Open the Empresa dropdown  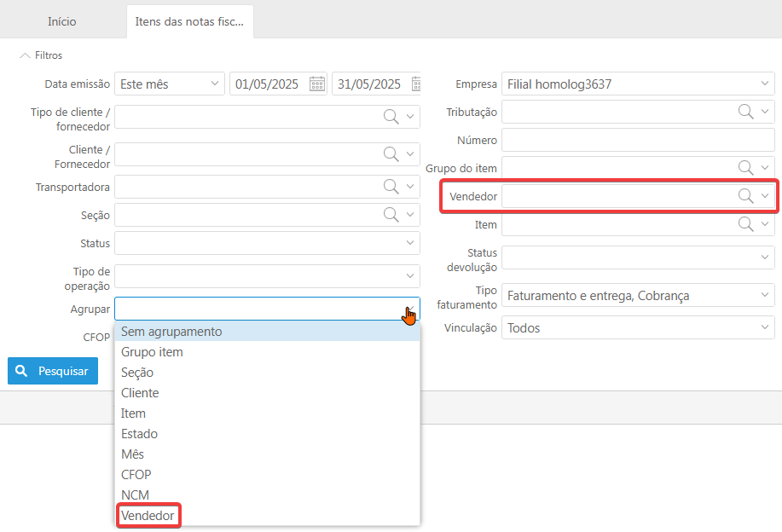click(x=764, y=84)
